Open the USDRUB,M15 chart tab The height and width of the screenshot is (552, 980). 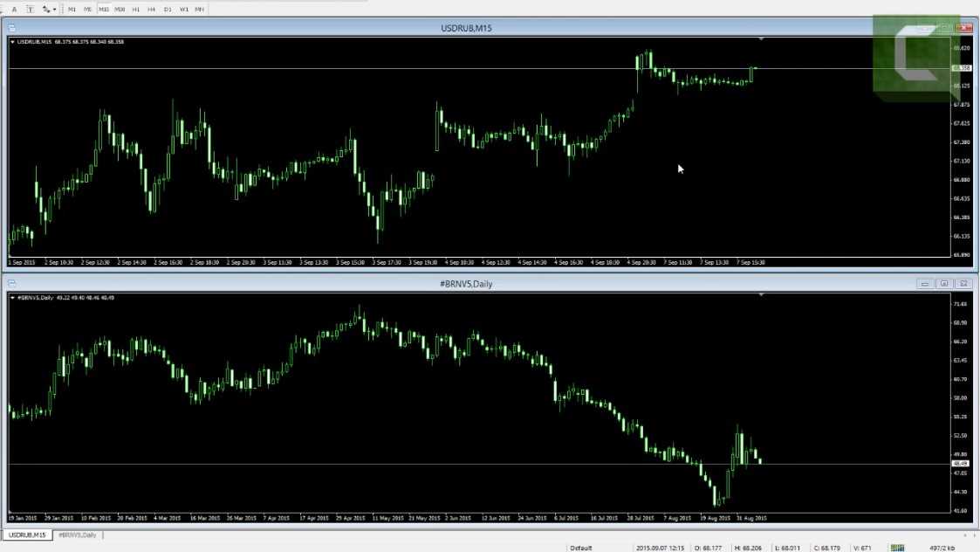26,535
